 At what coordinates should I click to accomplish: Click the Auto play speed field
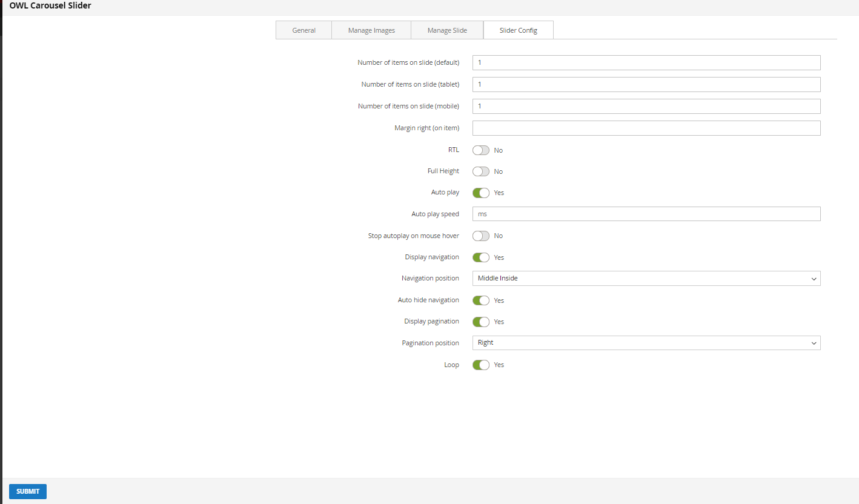646,214
